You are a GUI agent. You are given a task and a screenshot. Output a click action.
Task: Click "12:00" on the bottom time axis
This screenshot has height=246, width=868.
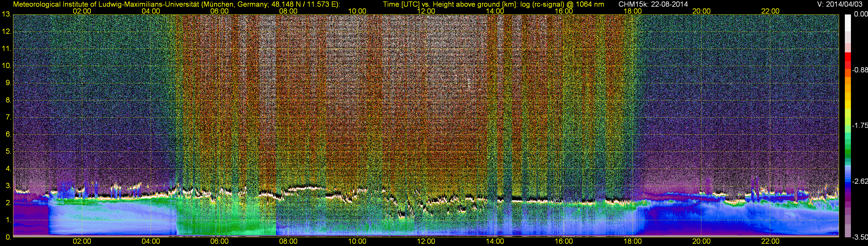(x=426, y=241)
